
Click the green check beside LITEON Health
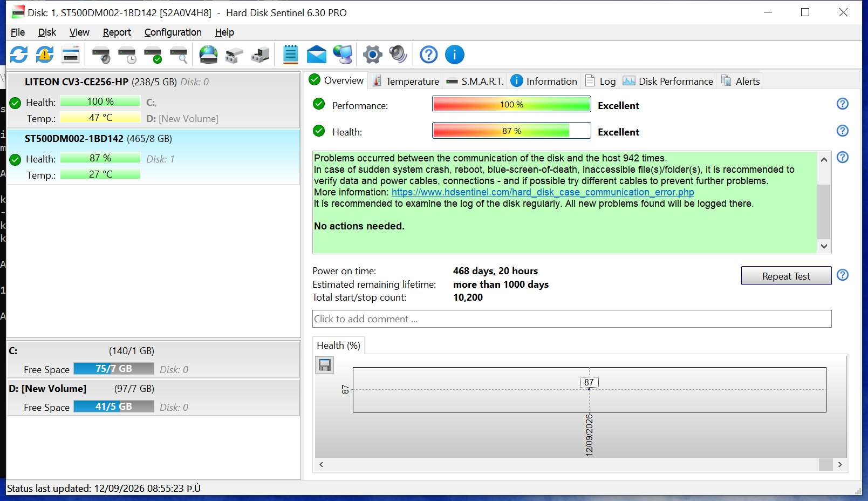15,103
